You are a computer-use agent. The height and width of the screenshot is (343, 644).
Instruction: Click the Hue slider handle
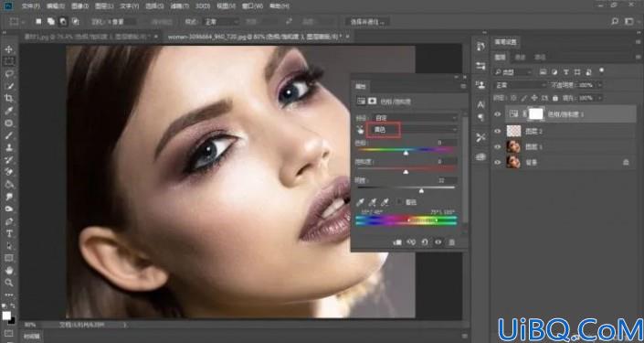[406, 153]
